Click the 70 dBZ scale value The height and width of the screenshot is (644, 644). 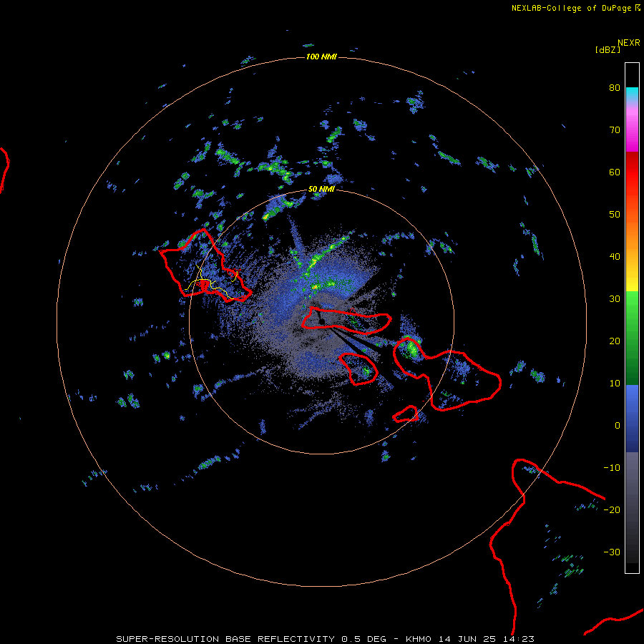pyautogui.click(x=615, y=130)
